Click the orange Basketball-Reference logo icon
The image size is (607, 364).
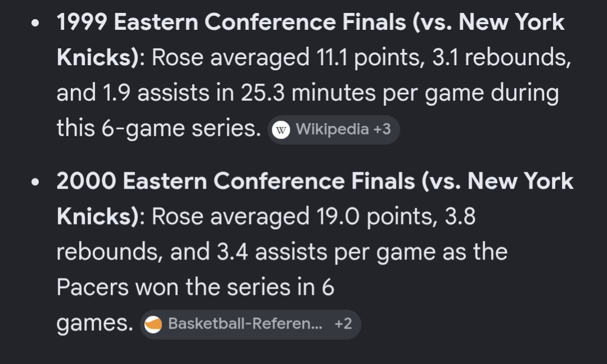click(154, 324)
